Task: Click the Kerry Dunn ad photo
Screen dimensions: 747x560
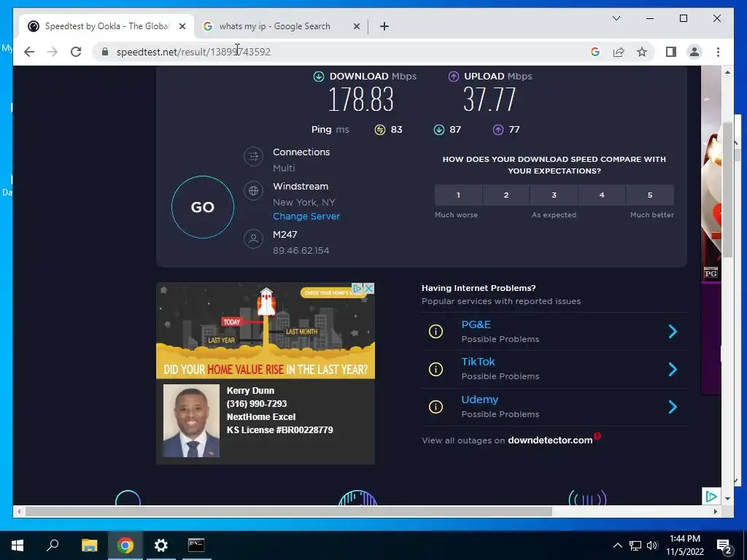Action: tap(192, 421)
